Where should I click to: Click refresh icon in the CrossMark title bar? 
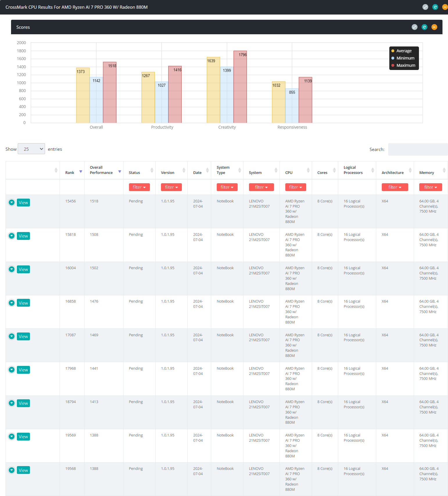point(435,7)
